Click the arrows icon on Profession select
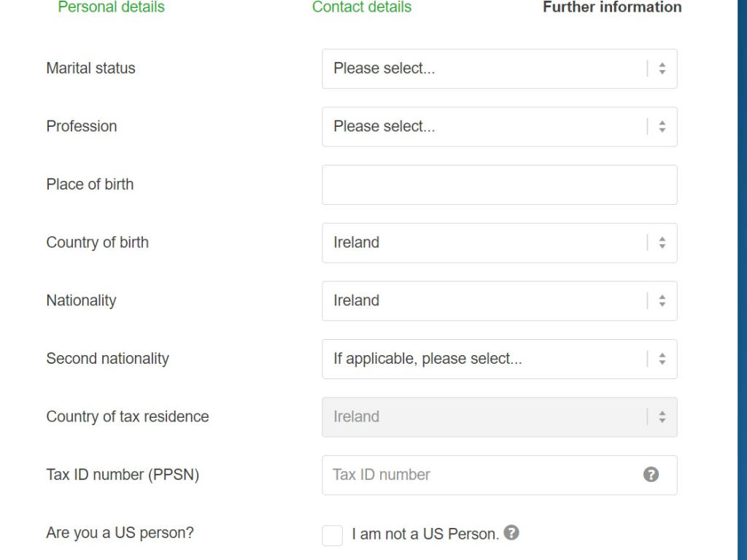The width and height of the screenshot is (747, 560). pyautogui.click(x=662, y=127)
